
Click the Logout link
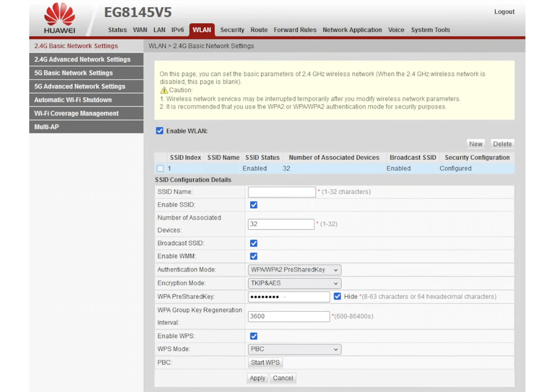pos(504,12)
